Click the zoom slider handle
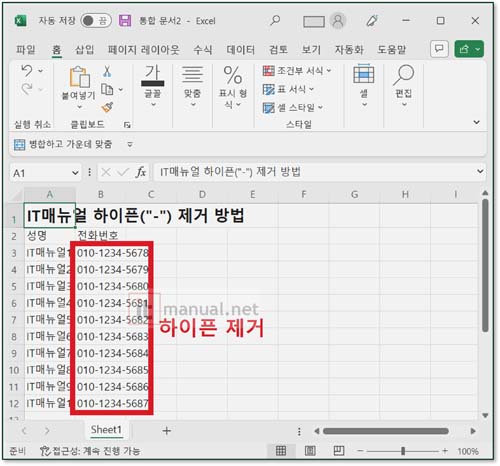 coord(403,451)
